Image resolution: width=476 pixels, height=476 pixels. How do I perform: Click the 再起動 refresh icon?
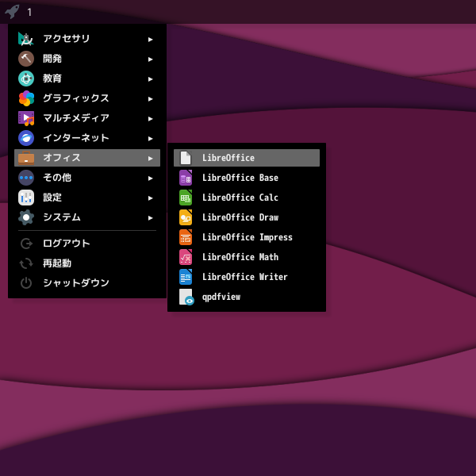[x=26, y=263]
